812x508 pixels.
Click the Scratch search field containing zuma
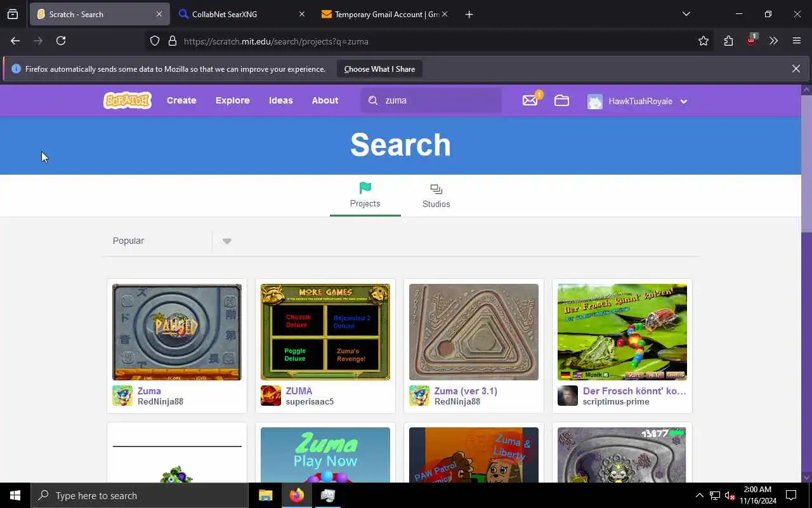click(431, 100)
